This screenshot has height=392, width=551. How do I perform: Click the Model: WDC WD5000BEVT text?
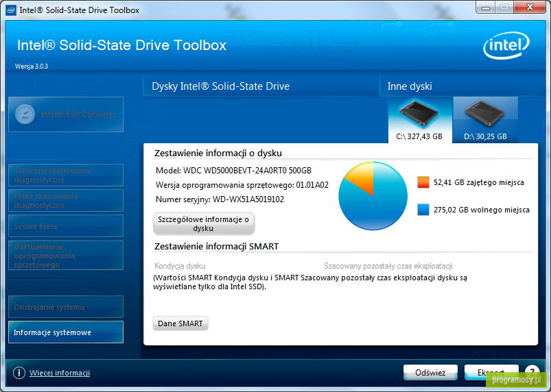[x=233, y=171]
